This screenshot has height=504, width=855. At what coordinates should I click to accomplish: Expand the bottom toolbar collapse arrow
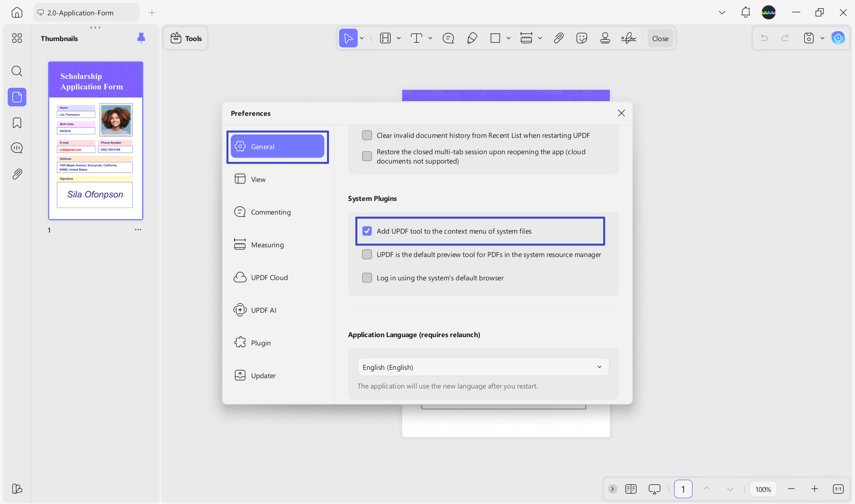click(612, 489)
